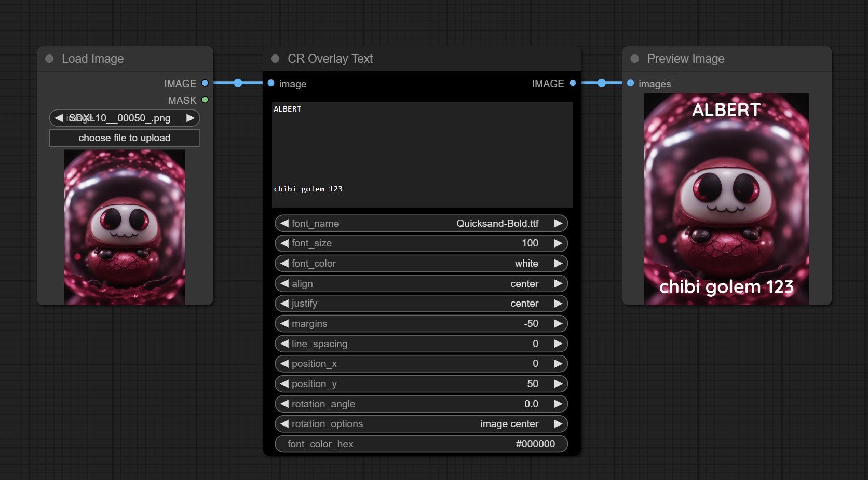Click the Preview Image images input port
868x480 pixels.
[630, 83]
